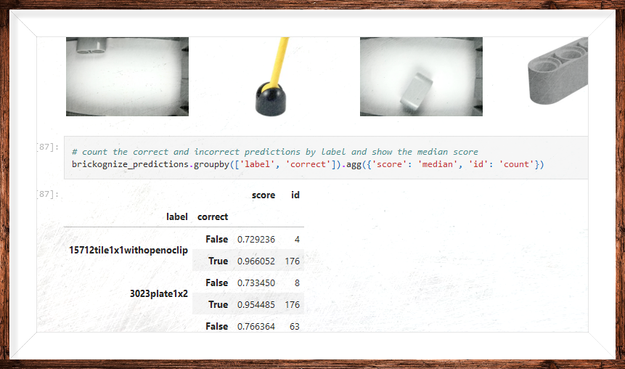
Task: Click the correct index header
Action: (x=212, y=217)
